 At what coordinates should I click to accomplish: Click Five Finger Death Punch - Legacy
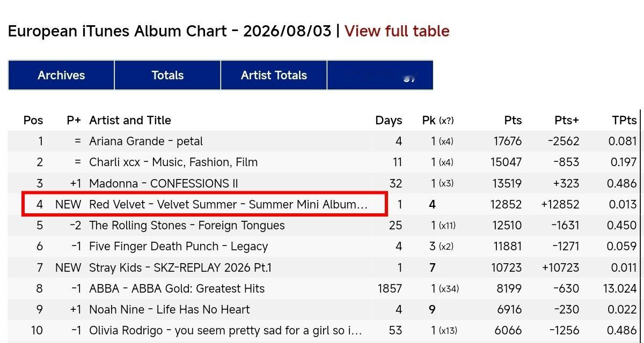[178, 246]
